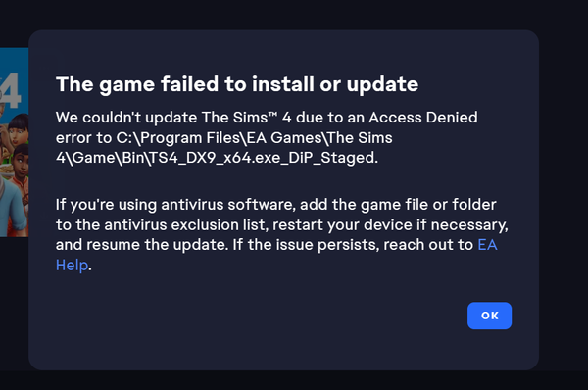Click the dimmed background above the dialog
Screen dimensions: 588x390
[285, 15]
